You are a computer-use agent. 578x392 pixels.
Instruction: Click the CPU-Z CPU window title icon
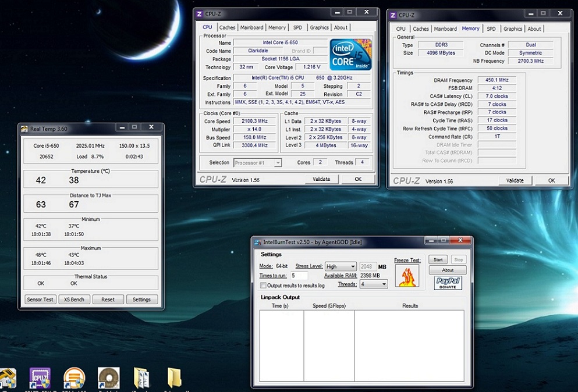point(199,14)
